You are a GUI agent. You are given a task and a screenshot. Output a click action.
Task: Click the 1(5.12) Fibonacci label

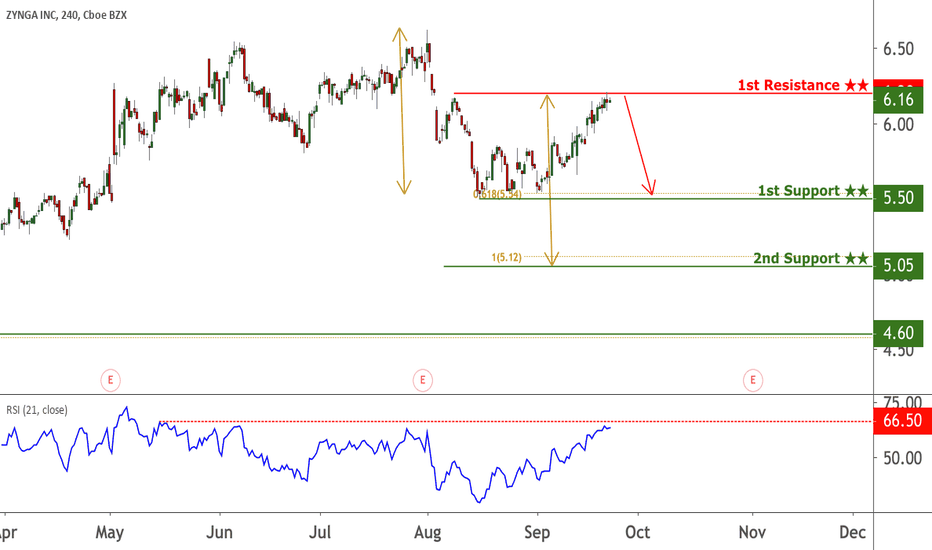click(x=506, y=257)
